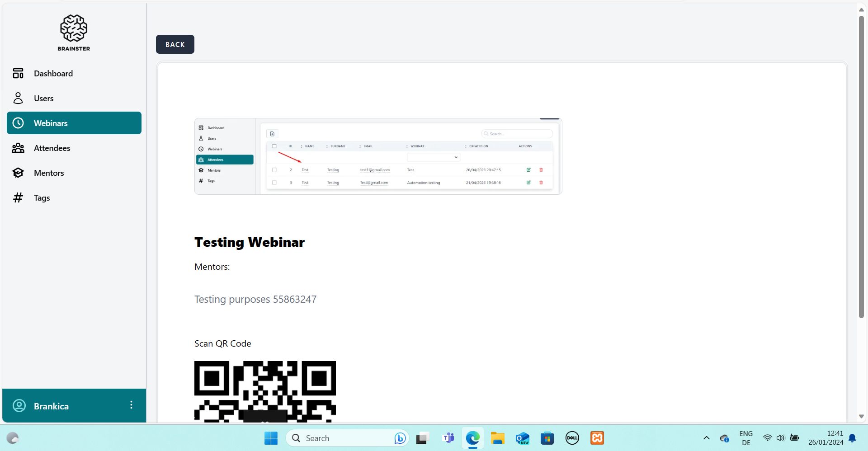Go to the Attendees menu label
The image size is (868, 451).
[52, 148]
